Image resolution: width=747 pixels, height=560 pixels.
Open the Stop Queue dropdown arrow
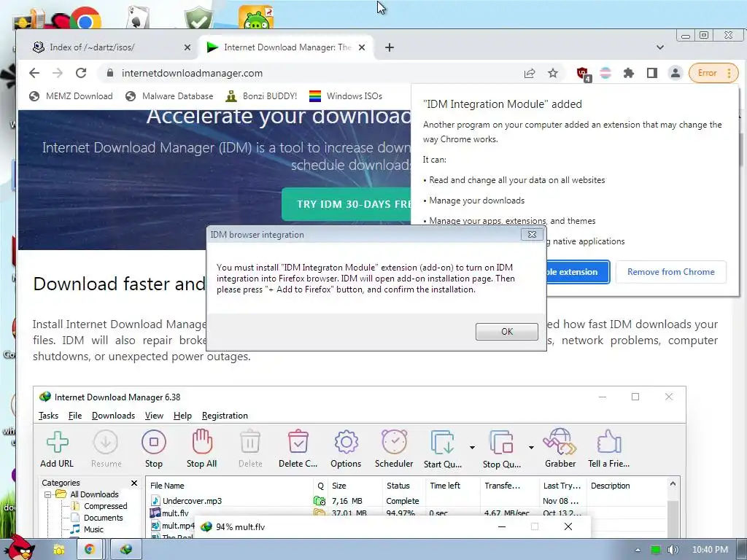click(531, 447)
